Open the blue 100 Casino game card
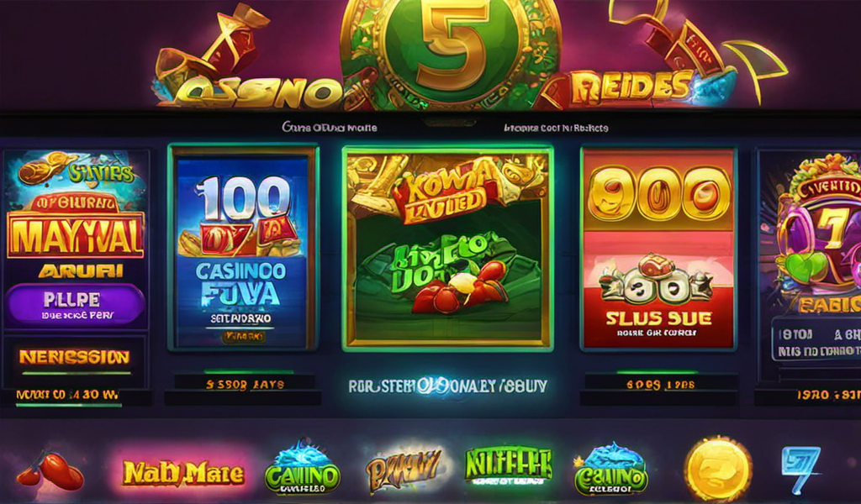 coord(243,247)
